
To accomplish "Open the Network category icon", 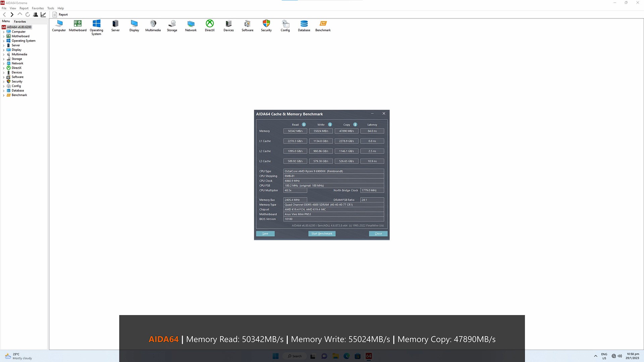I will [x=191, y=26].
